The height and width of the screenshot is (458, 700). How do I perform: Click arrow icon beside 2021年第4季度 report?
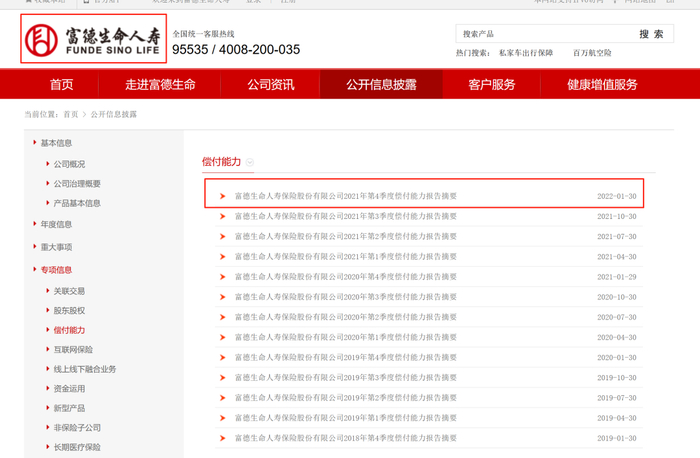pyautogui.click(x=222, y=196)
